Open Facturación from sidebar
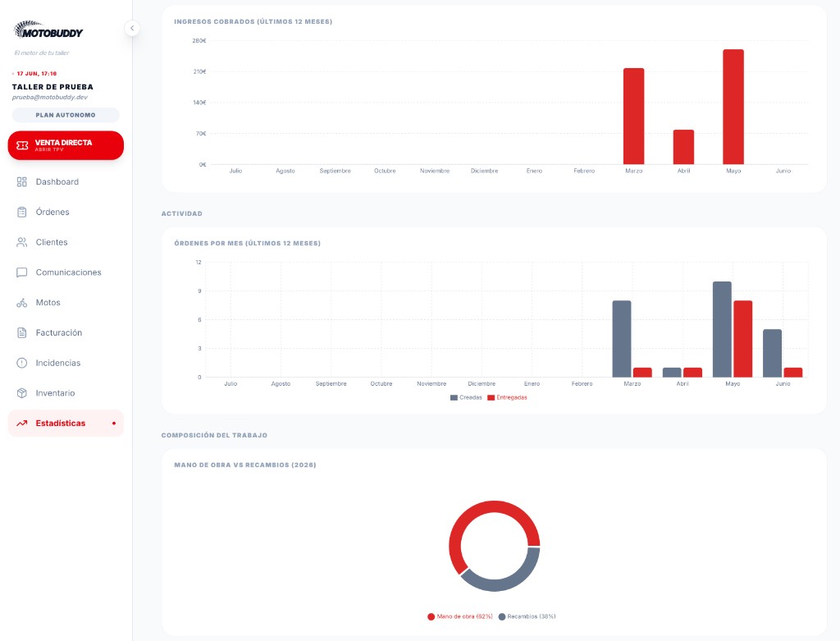 pos(66,333)
